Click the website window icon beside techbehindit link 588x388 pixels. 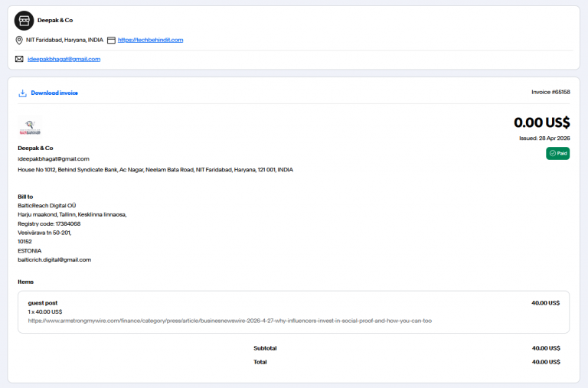coord(111,40)
